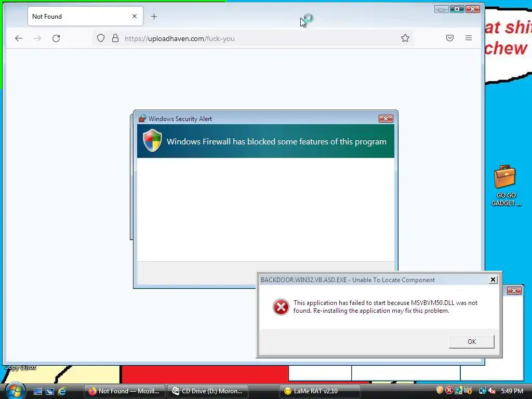
Task: Click the 5:49 PM clock
Action: tap(512, 391)
